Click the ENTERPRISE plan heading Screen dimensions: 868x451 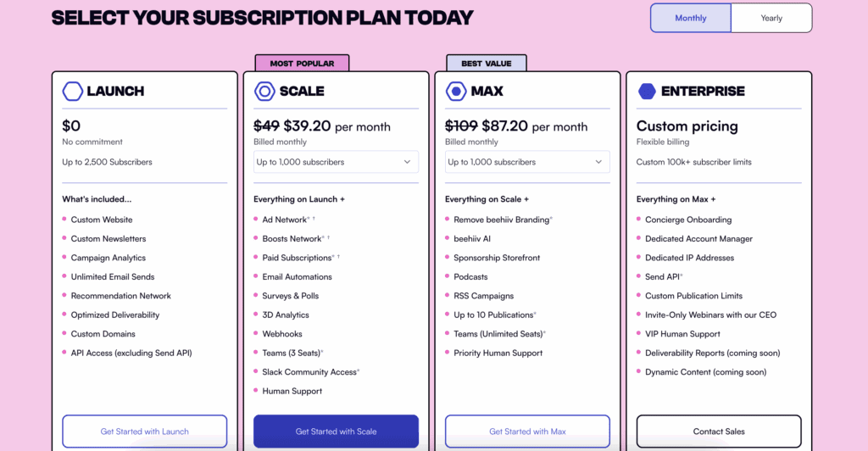703,92
